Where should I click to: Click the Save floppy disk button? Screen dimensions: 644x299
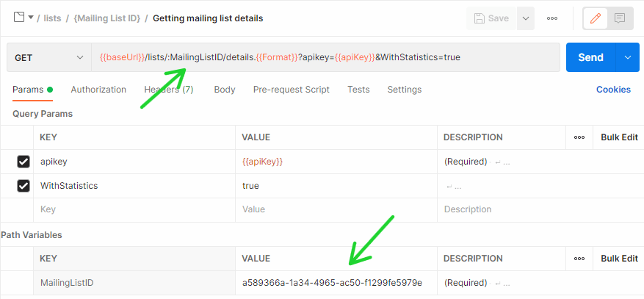click(x=491, y=18)
